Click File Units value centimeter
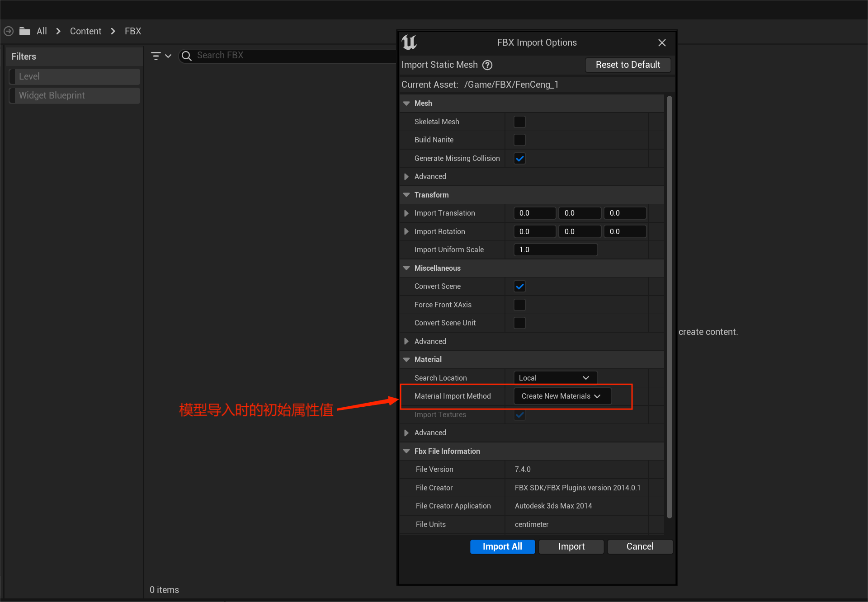 point(532,525)
